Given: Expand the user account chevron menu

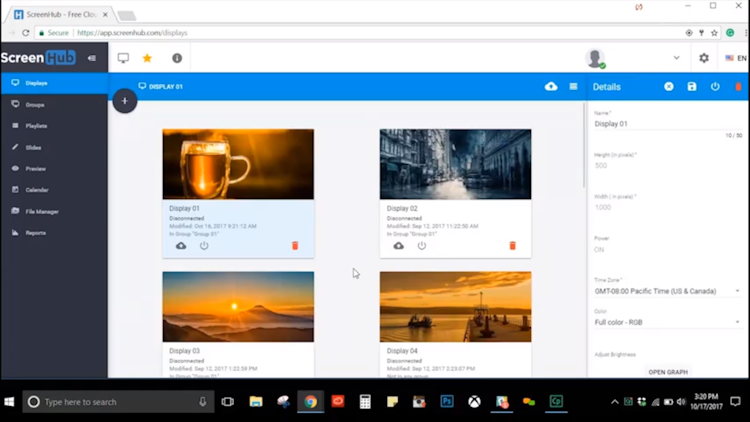Looking at the screenshot, I should click(x=676, y=58).
